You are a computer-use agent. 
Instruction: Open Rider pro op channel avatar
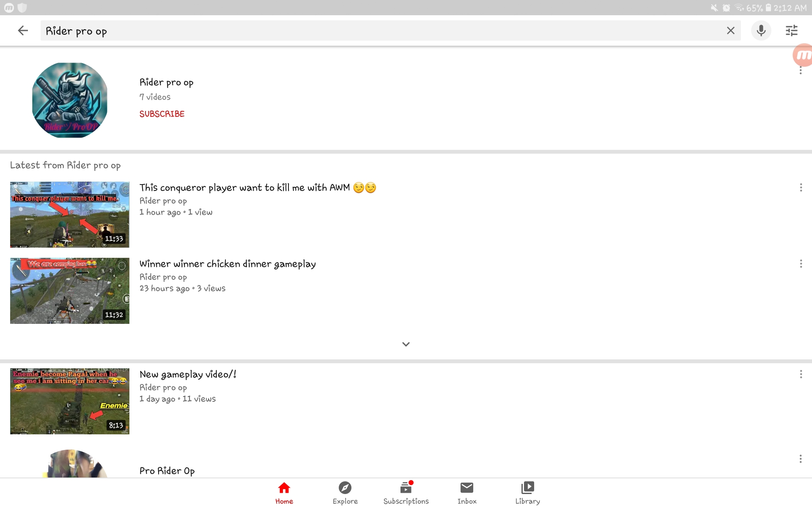70,100
